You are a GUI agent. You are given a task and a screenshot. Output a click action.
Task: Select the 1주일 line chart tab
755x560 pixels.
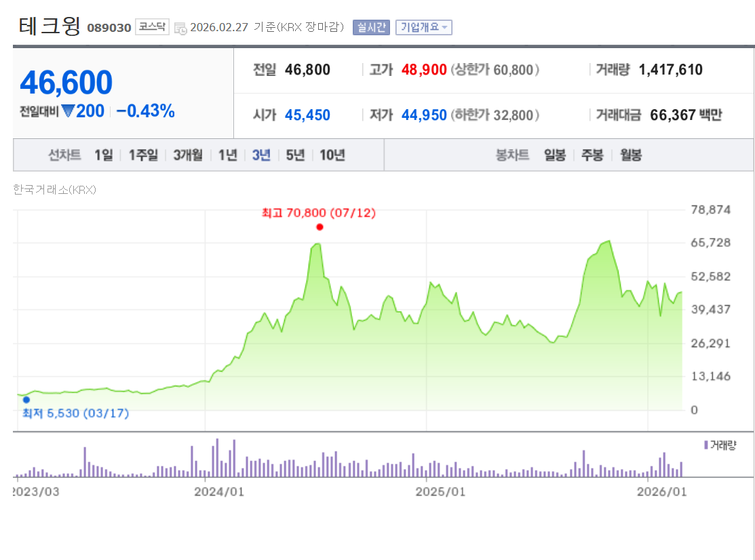tap(143, 155)
